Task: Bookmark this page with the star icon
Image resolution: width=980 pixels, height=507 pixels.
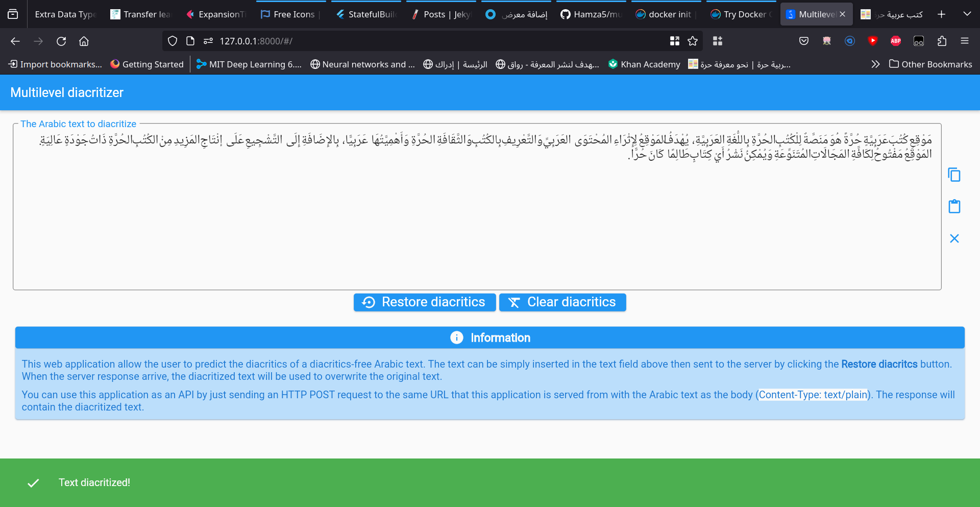Action: (x=693, y=41)
